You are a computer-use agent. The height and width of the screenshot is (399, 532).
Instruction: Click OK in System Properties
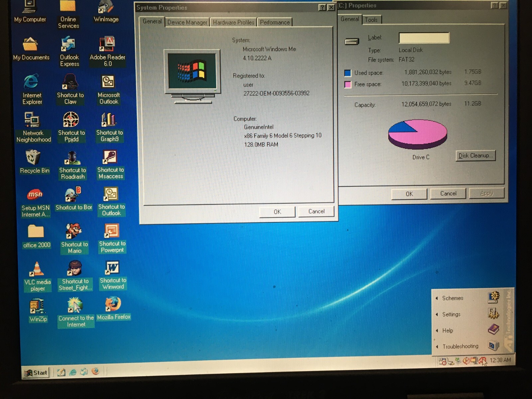[277, 212]
